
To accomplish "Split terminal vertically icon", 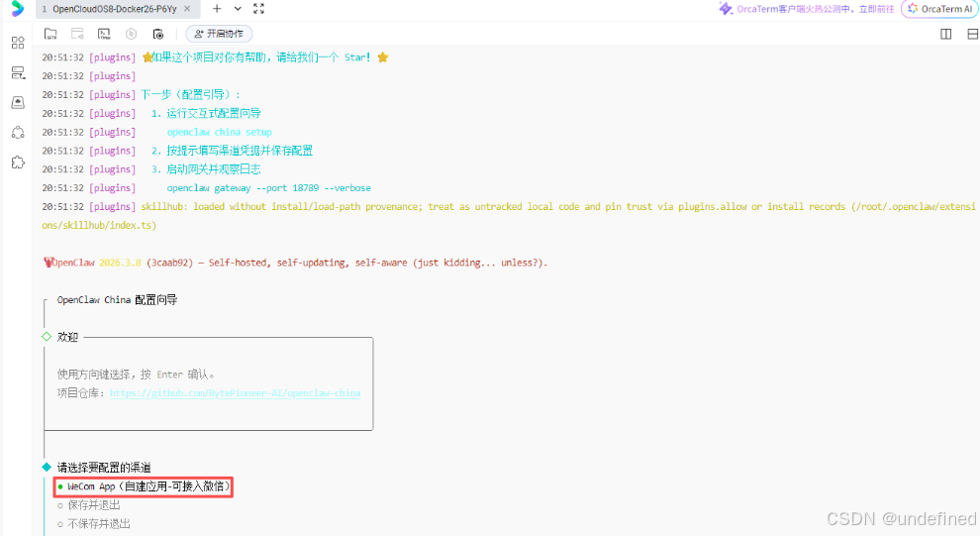I will tap(946, 34).
